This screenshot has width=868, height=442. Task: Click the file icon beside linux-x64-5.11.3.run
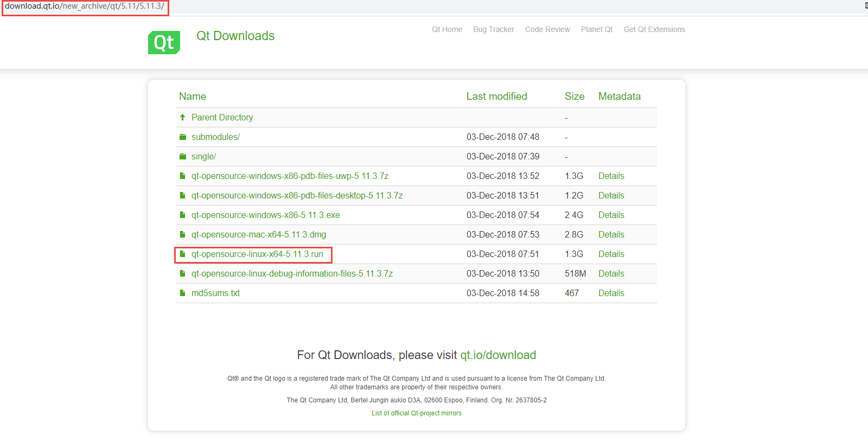(x=183, y=254)
